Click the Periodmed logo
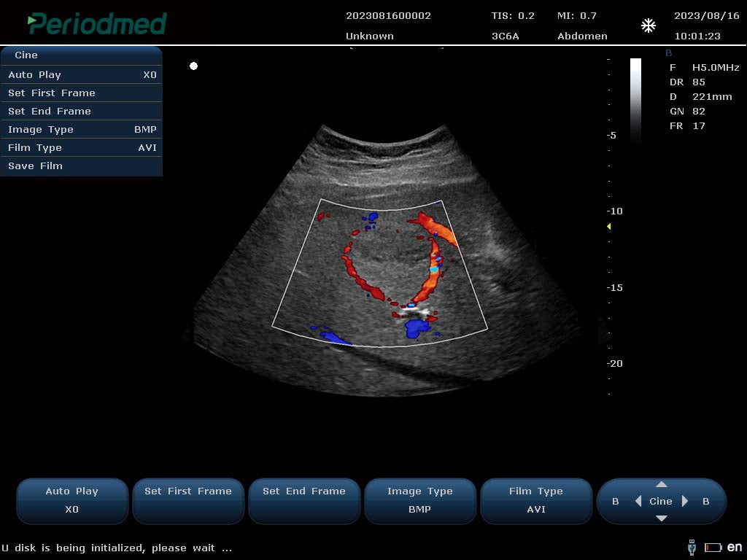The height and width of the screenshot is (560, 747). tap(97, 23)
